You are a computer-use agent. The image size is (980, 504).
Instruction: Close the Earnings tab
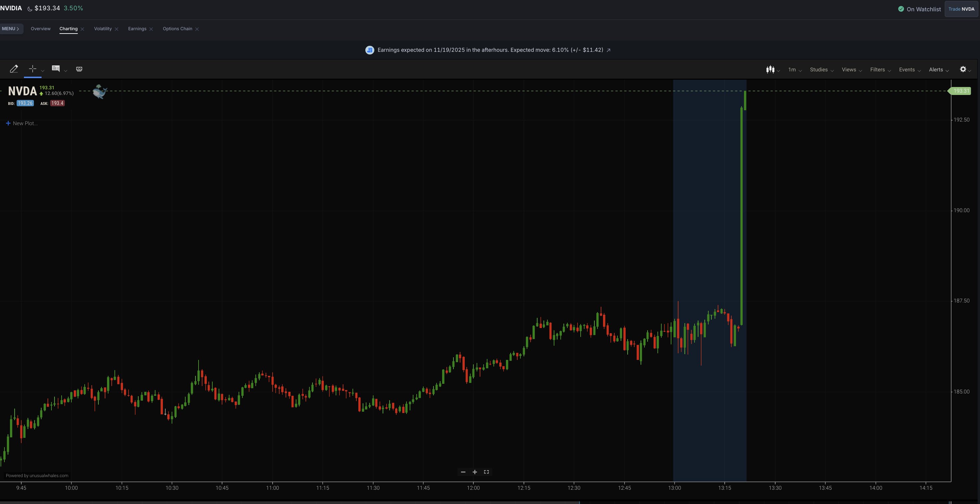(x=151, y=29)
